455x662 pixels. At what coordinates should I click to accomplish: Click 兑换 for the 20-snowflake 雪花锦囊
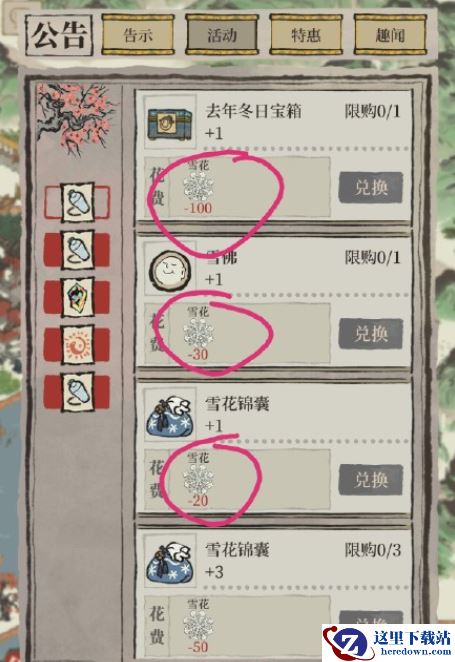click(370, 480)
